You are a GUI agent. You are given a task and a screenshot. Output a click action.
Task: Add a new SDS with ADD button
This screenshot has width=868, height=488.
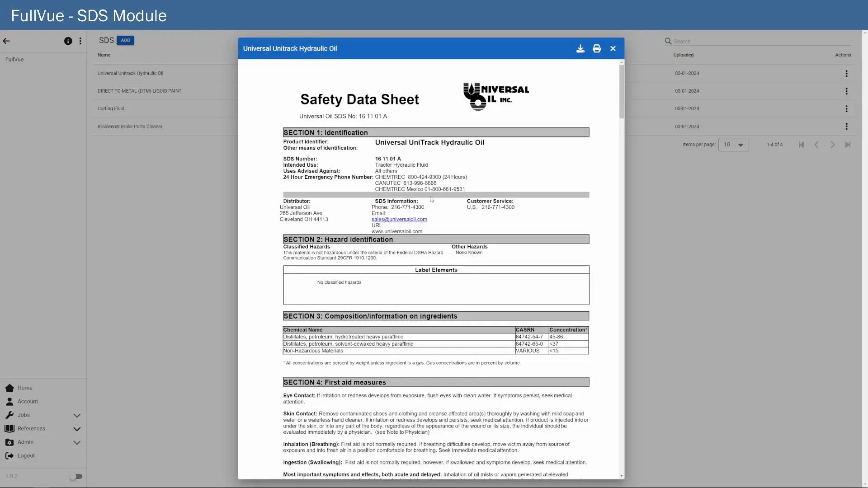125,40
